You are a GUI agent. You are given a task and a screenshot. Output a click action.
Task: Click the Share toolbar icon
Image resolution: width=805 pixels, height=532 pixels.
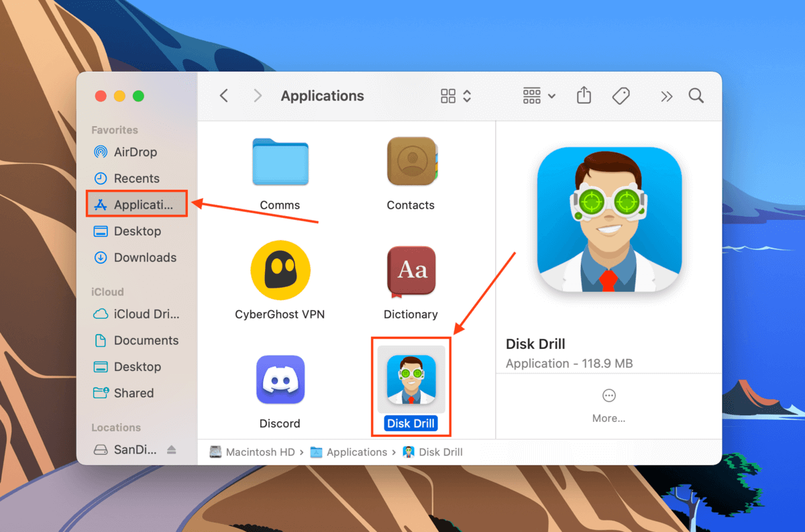click(x=584, y=95)
